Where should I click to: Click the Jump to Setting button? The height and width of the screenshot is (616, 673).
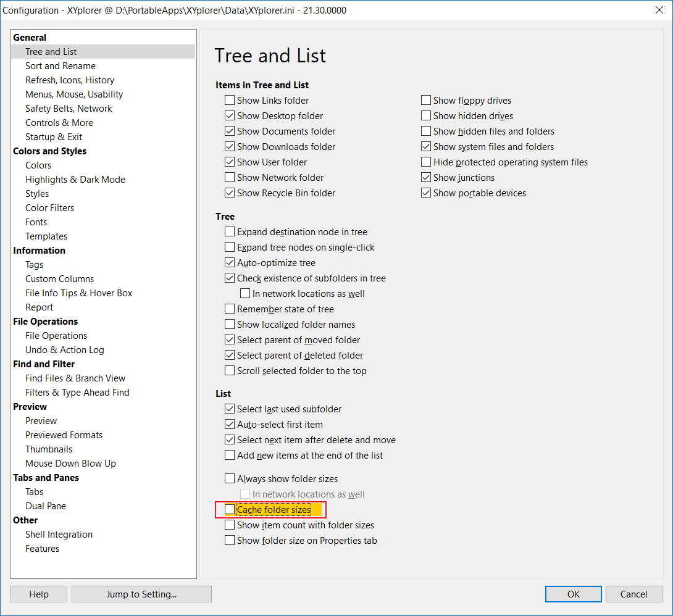(x=141, y=594)
